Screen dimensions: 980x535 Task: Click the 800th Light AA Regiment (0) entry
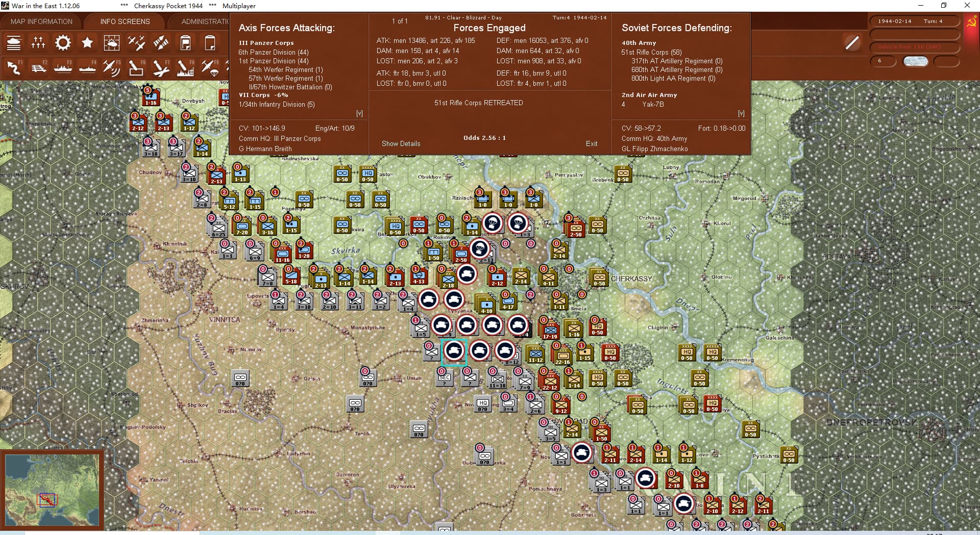(x=673, y=78)
